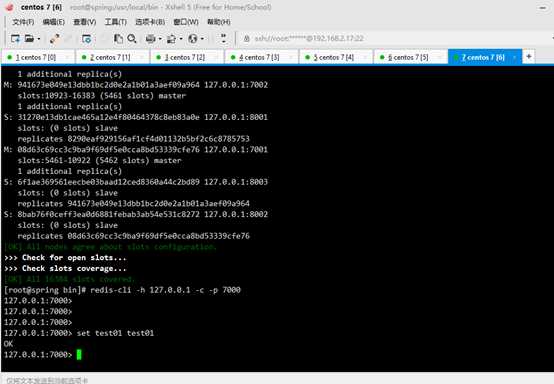The image size is (554, 384).
Task: Expand the Print icon dropdown arrow
Action: tap(160, 39)
